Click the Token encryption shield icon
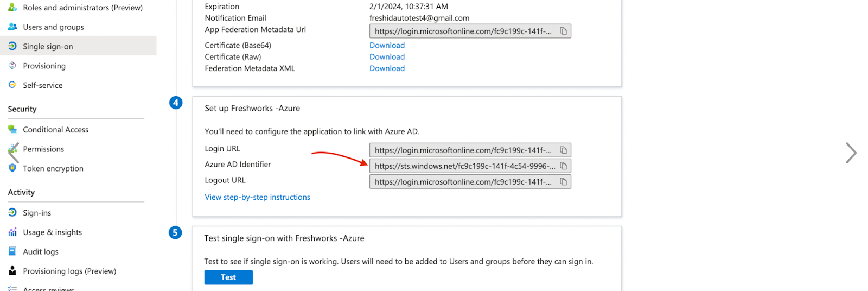This screenshot has width=868, height=291. (x=12, y=168)
